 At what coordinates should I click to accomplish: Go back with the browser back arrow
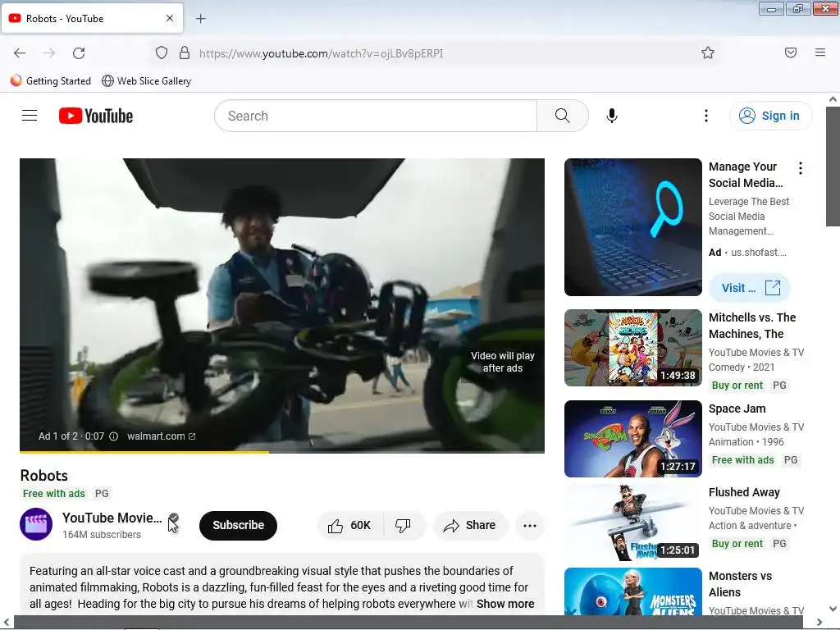[x=20, y=53]
